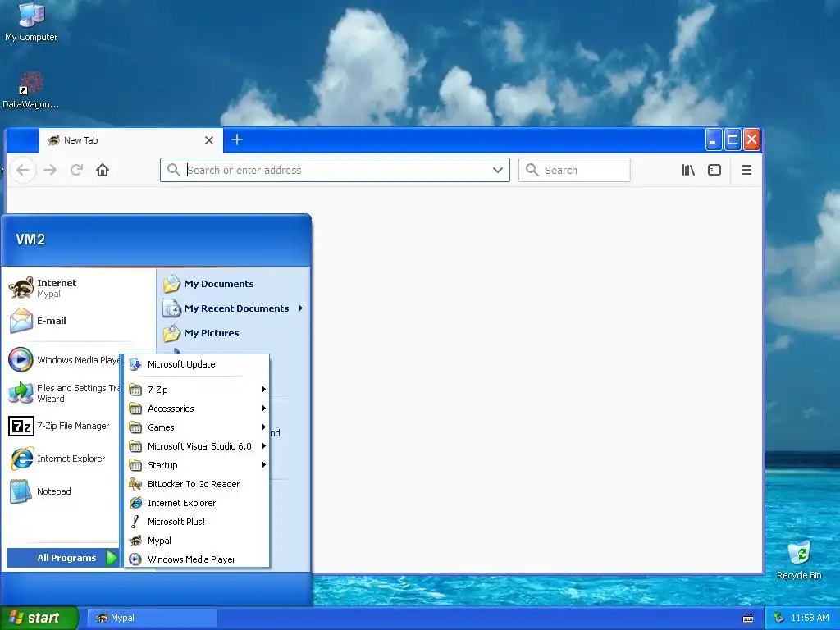Launch pinned Windows Media Player in left column

pyautogui.click(x=63, y=359)
